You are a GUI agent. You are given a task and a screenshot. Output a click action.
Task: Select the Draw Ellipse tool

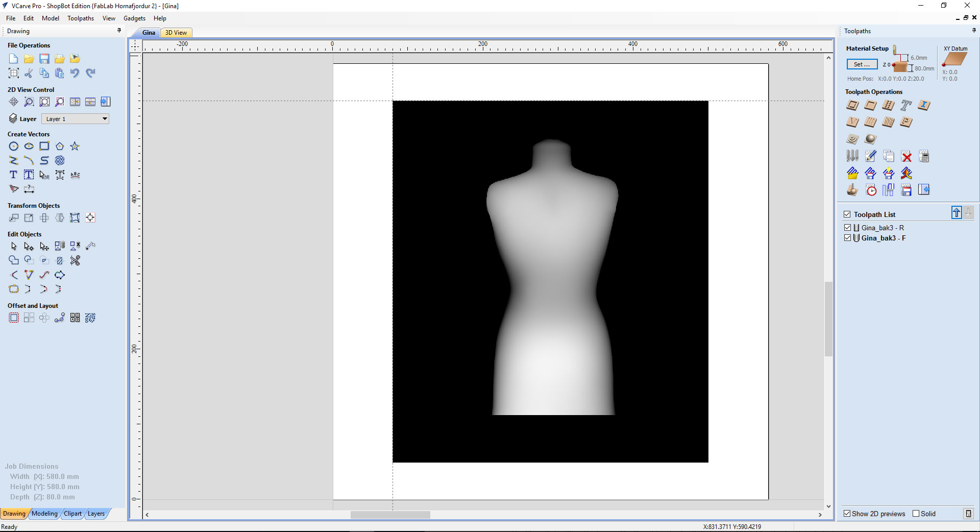coord(29,146)
